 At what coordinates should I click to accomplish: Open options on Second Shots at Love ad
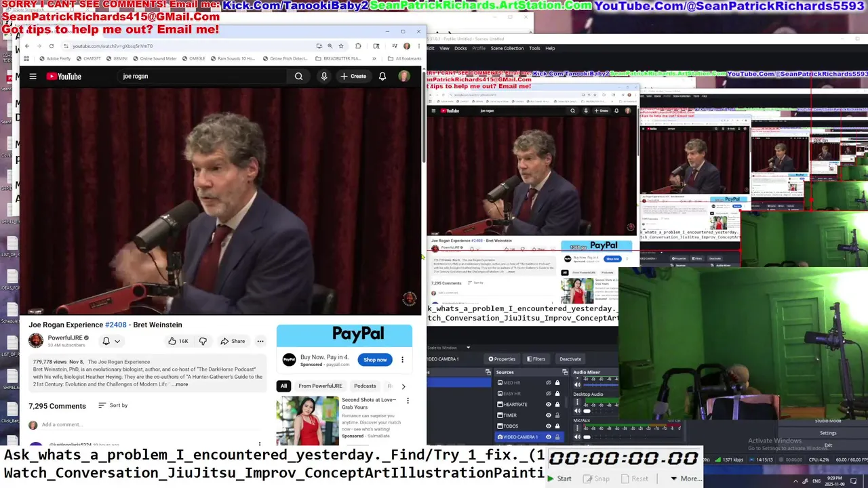pyautogui.click(x=408, y=401)
